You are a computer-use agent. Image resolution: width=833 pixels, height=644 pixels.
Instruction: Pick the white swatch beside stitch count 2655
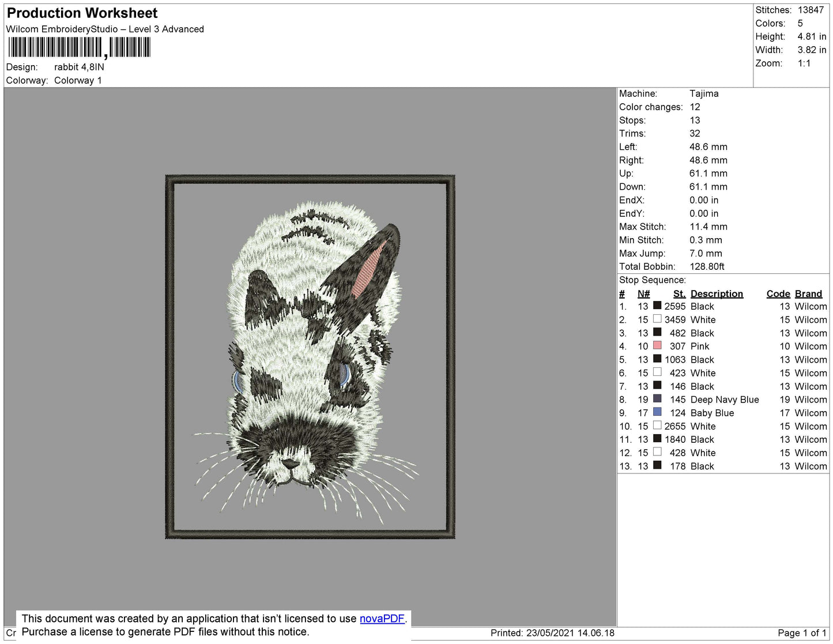657,425
